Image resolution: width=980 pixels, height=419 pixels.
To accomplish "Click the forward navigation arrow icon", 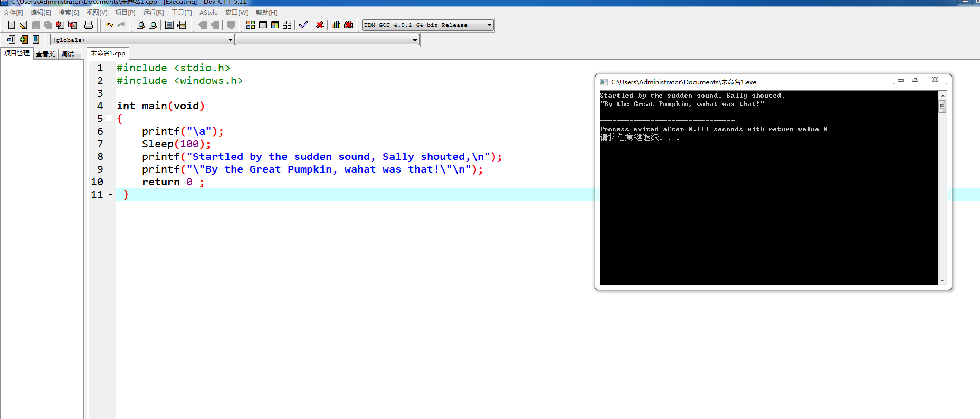I will click(x=215, y=25).
